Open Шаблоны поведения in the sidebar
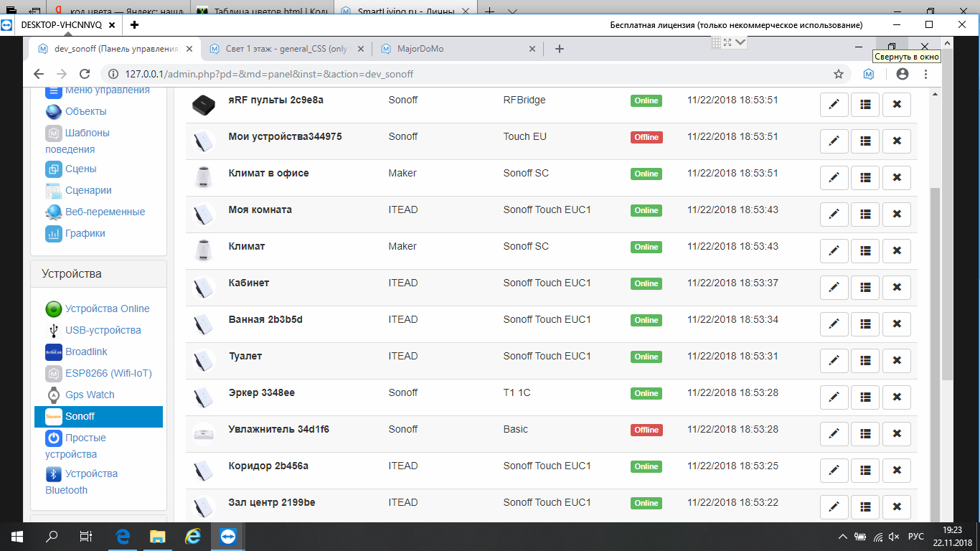The image size is (980, 551). (x=77, y=141)
